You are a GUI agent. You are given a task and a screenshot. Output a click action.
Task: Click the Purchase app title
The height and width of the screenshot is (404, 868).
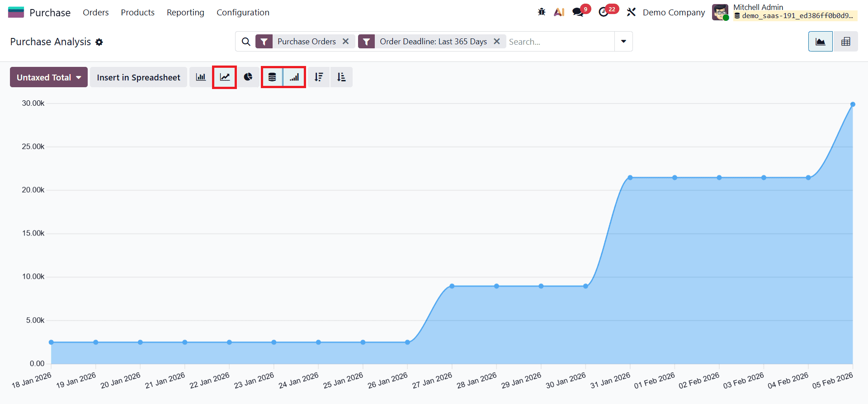(x=50, y=13)
